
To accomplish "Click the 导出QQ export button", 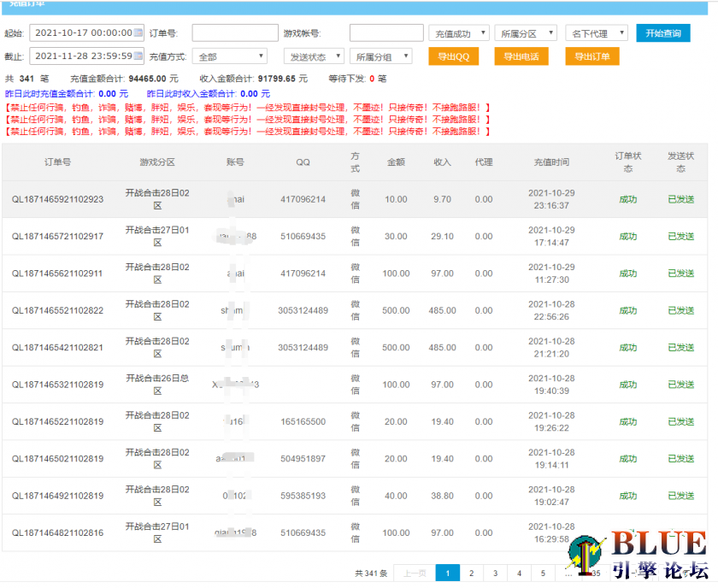I will (x=453, y=56).
